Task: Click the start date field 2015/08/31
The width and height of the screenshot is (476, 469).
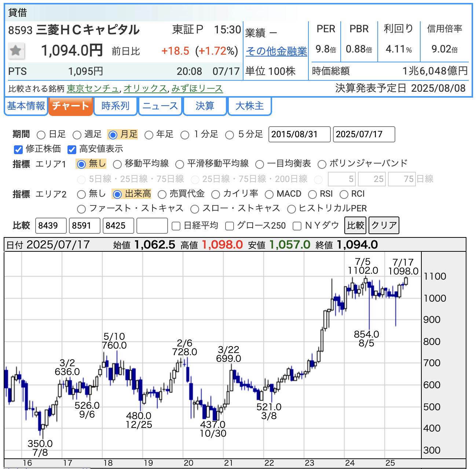Action: coord(299,134)
